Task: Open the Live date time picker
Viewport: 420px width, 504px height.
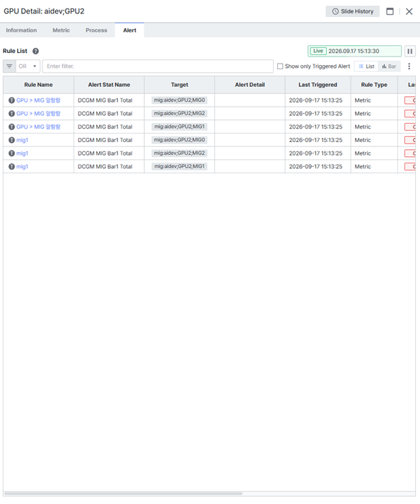Action: 354,51
